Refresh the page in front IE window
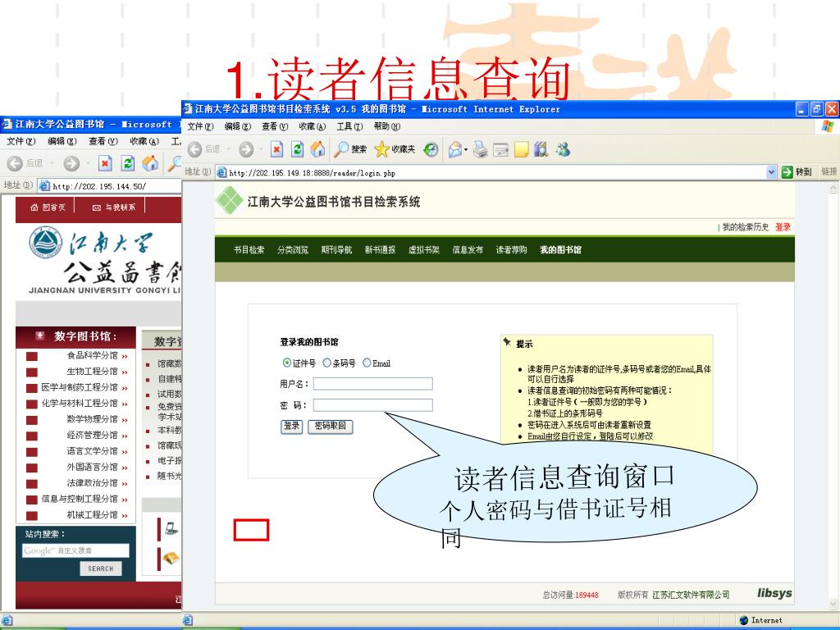Viewport: 840px width, 630px height. (297, 149)
